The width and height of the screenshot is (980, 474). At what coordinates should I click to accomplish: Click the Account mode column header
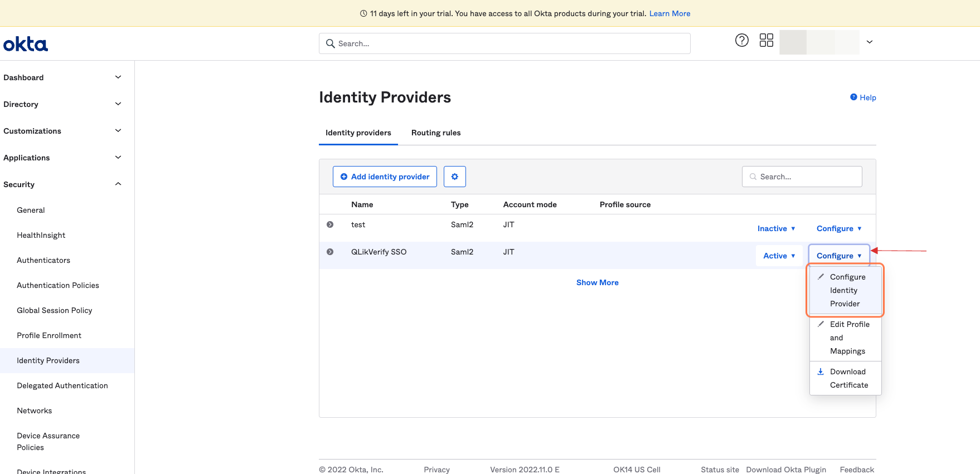tap(530, 204)
